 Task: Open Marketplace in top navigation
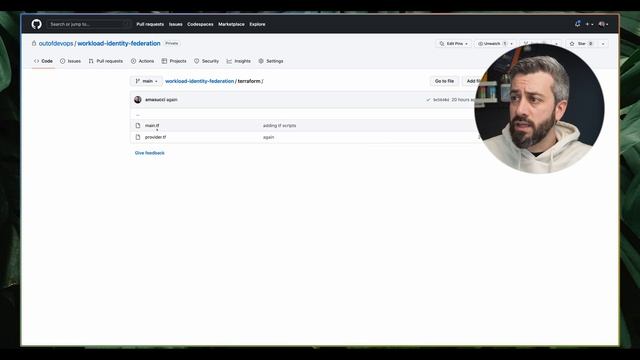click(x=231, y=24)
